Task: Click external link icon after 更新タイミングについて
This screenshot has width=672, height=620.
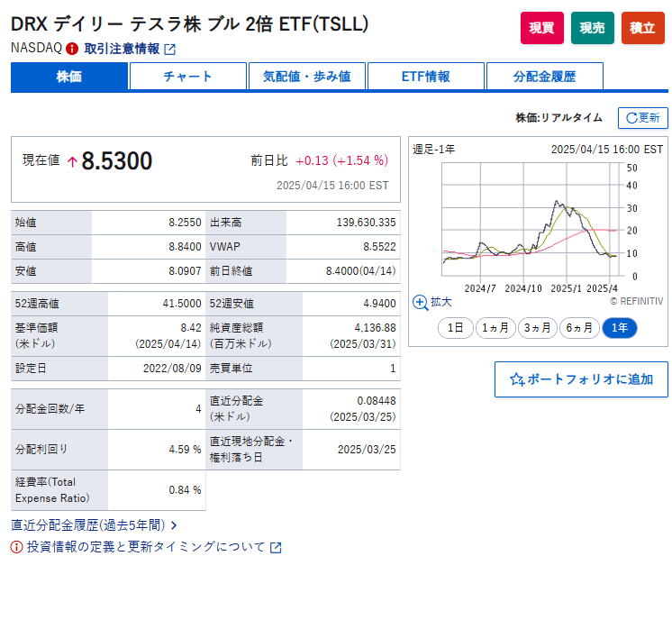Action: (x=276, y=548)
